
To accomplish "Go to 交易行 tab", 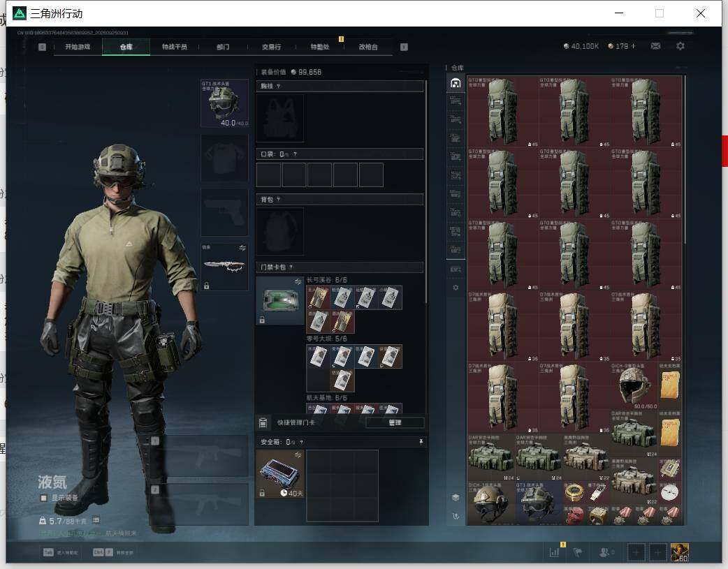I will coord(271,47).
